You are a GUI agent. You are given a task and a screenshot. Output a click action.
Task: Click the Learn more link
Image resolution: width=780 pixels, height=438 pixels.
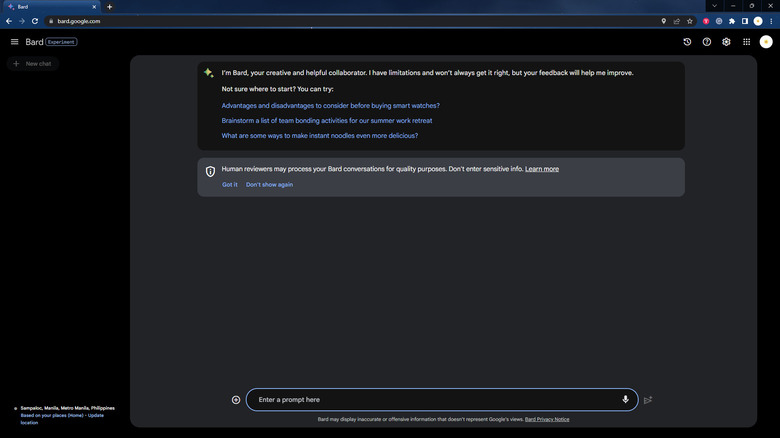pos(542,169)
